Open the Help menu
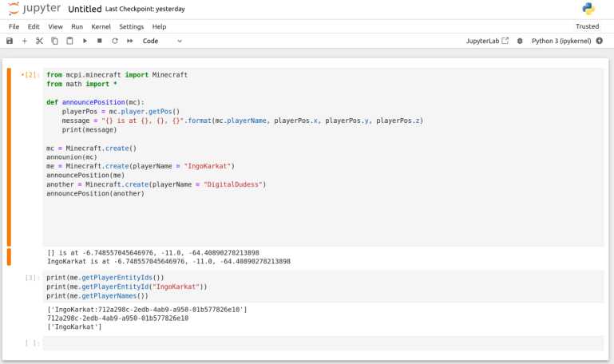This screenshot has width=614, height=364. 159,26
